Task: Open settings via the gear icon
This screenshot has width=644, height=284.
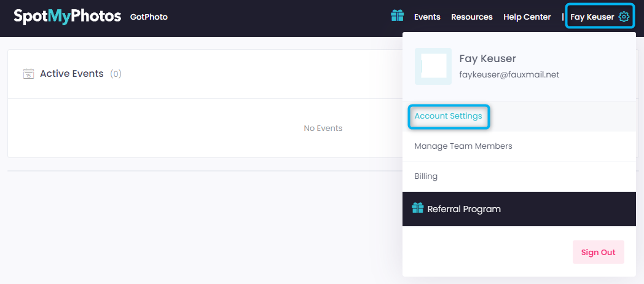Action: click(624, 17)
